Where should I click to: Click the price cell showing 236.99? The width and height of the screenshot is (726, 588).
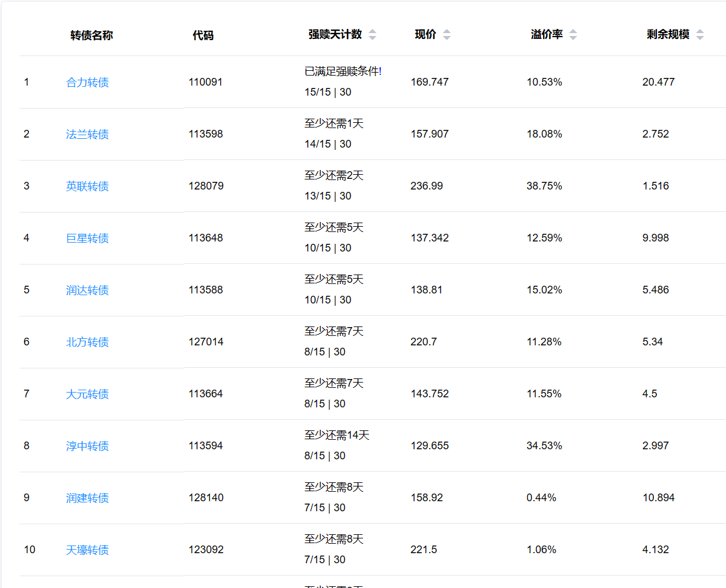coord(427,186)
